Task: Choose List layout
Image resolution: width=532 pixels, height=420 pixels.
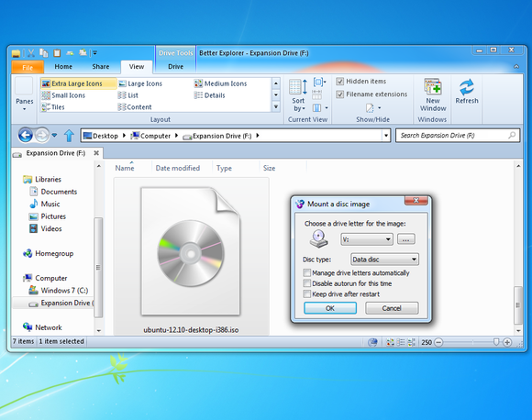Action: coord(127,95)
